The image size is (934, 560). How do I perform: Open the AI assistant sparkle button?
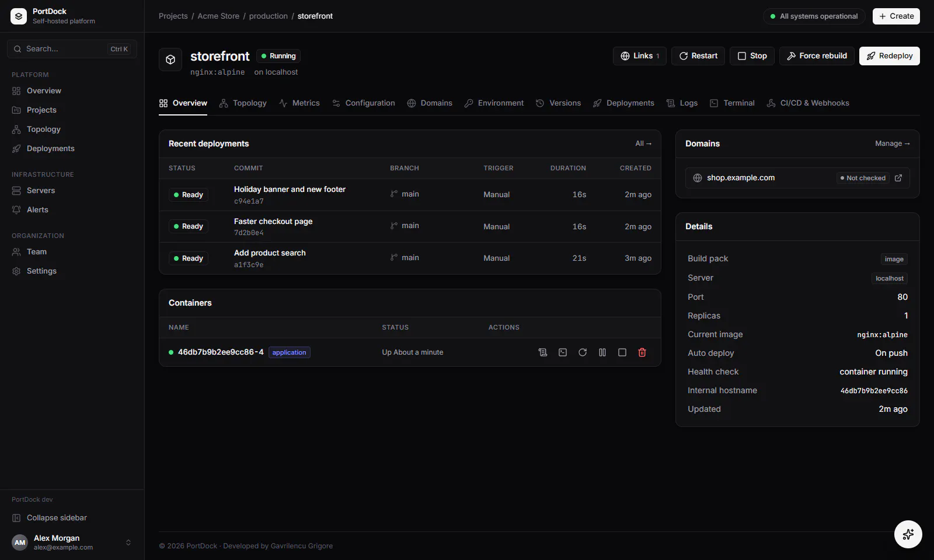point(908,534)
